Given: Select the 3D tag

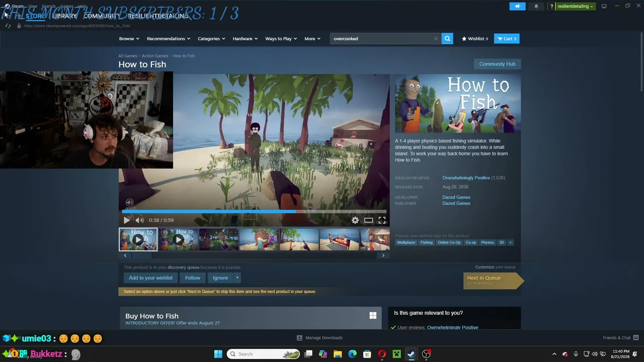Looking at the screenshot, I should tap(502, 242).
